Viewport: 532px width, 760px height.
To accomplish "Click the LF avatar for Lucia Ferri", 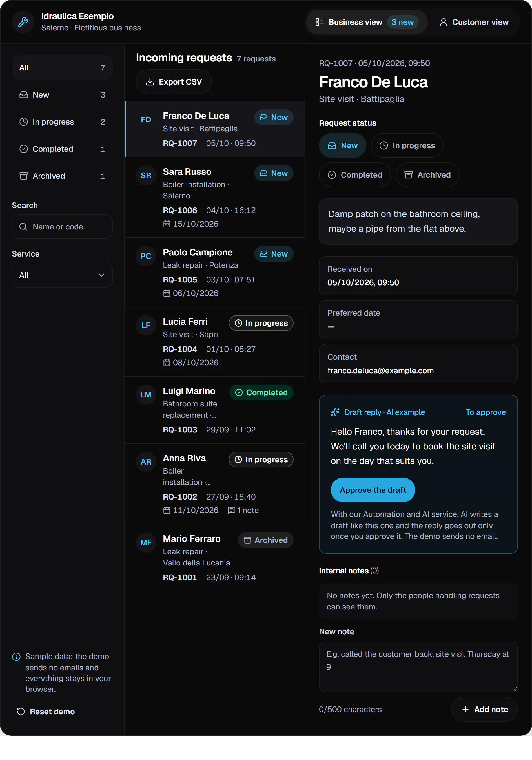I will pyautogui.click(x=146, y=325).
